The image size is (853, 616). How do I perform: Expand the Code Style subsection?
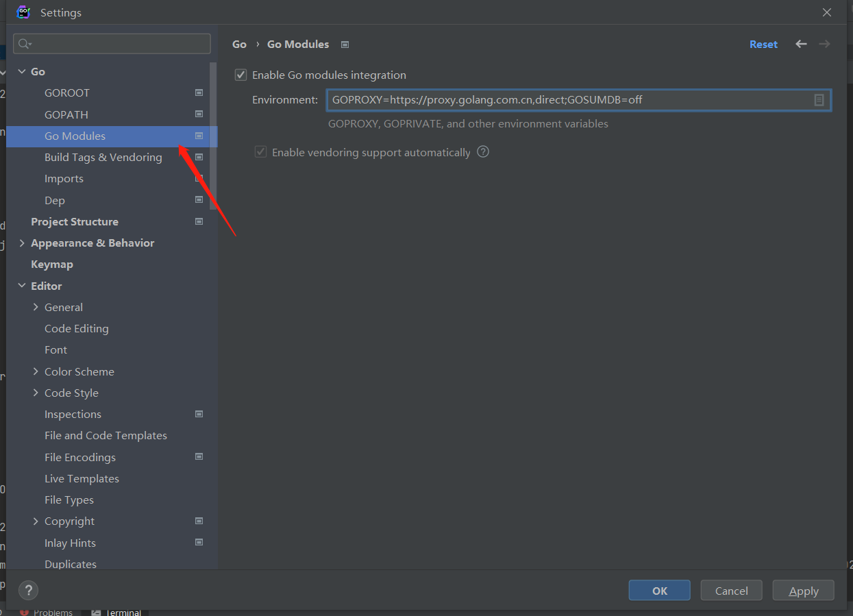point(36,393)
